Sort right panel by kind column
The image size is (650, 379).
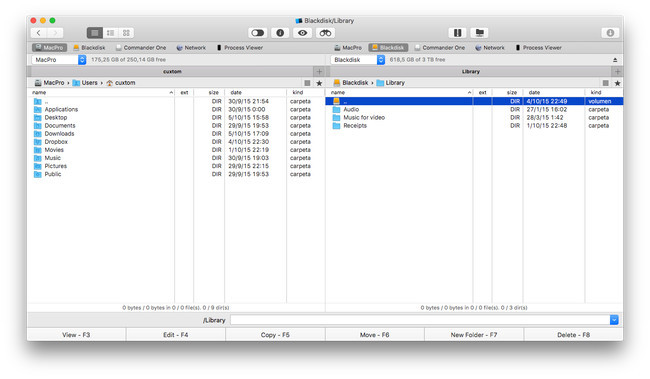pyautogui.click(x=604, y=92)
